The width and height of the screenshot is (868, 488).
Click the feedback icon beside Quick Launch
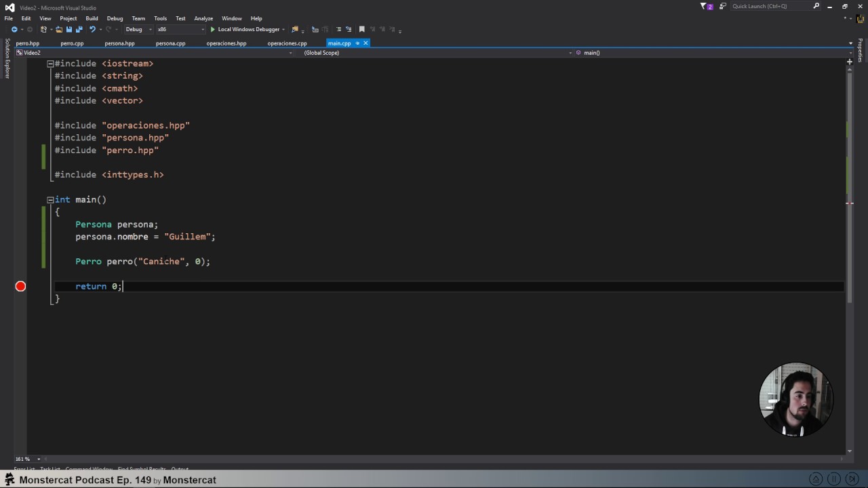[723, 6]
